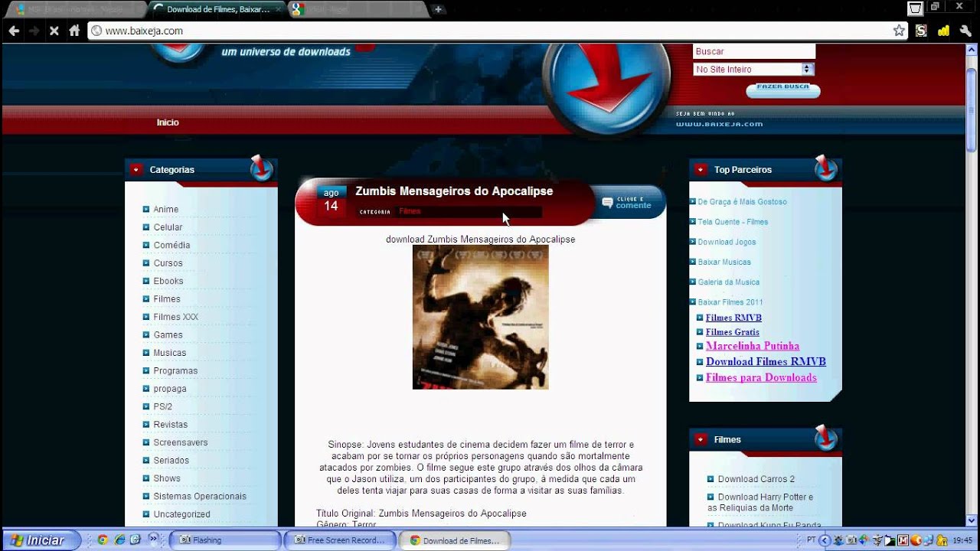Open the Seriados category

pyautogui.click(x=171, y=461)
